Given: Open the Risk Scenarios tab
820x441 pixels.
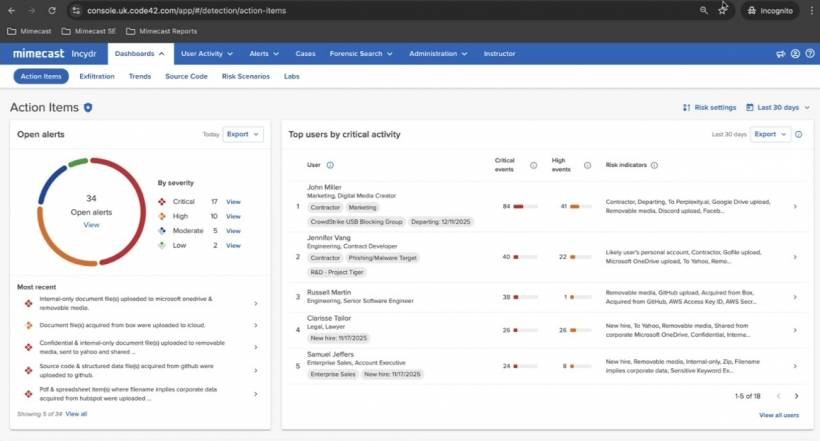Looking at the screenshot, I should pyautogui.click(x=246, y=76).
